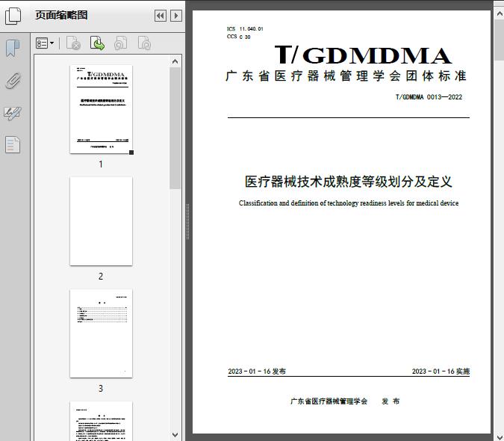Click the Page Thumbnails panel icon
The width and height of the screenshot is (504, 441).
(13, 16)
